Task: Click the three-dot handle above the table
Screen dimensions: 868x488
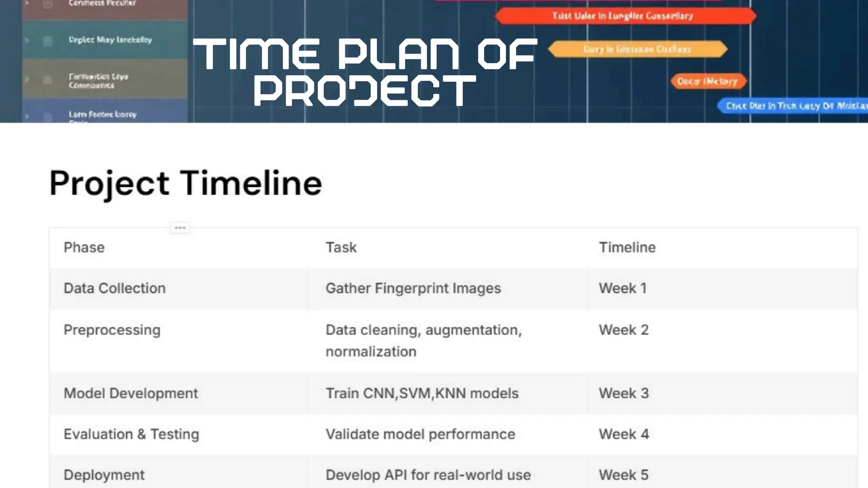Action: 180,228
